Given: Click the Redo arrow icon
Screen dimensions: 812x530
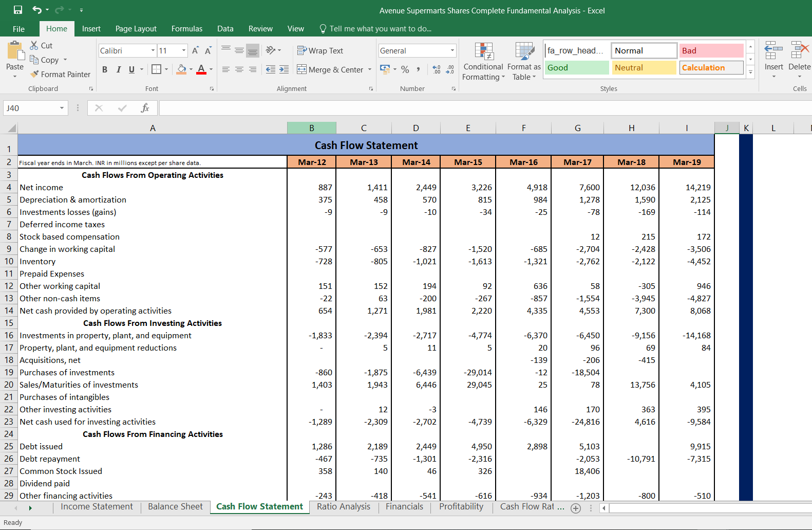Looking at the screenshot, I should pos(59,10).
